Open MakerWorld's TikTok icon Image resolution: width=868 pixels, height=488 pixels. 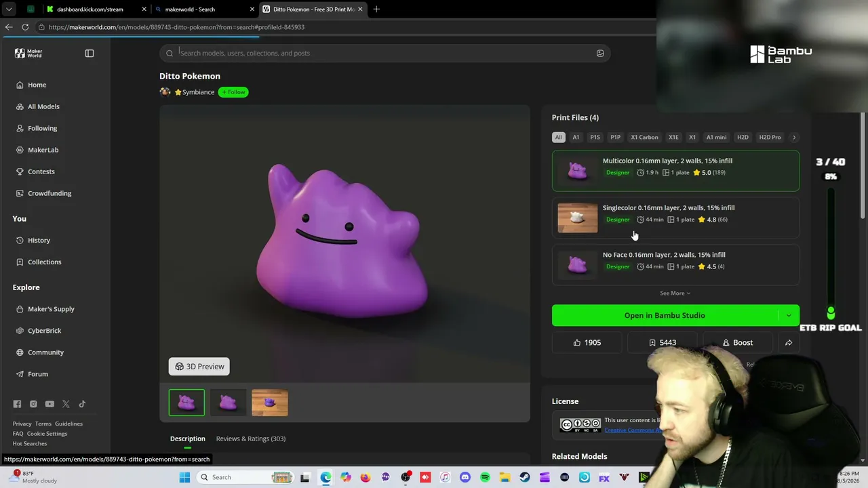click(x=82, y=404)
